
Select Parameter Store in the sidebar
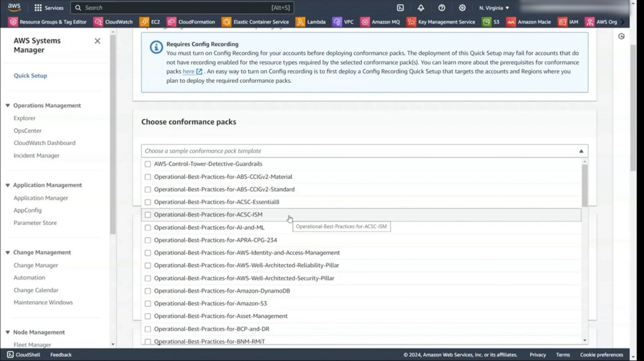pos(35,222)
